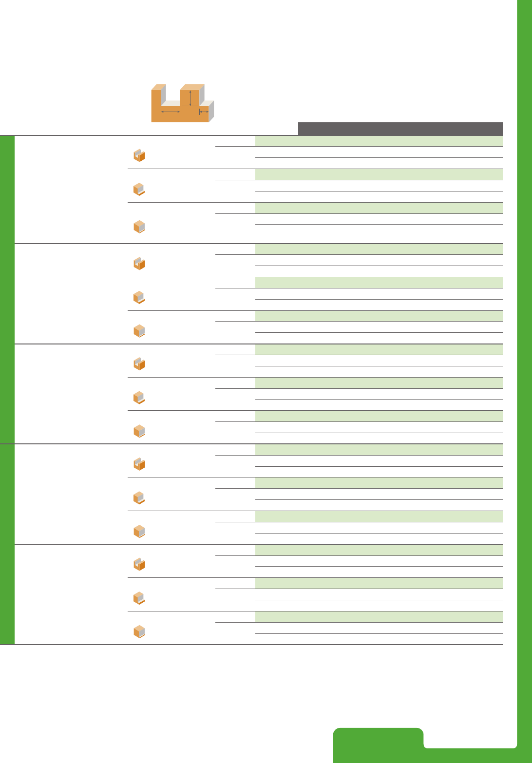The height and width of the screenshot is (763, 532).
Task: Click the bottommost light green table row
Action: pyautogui.click(x=379, y=617)
